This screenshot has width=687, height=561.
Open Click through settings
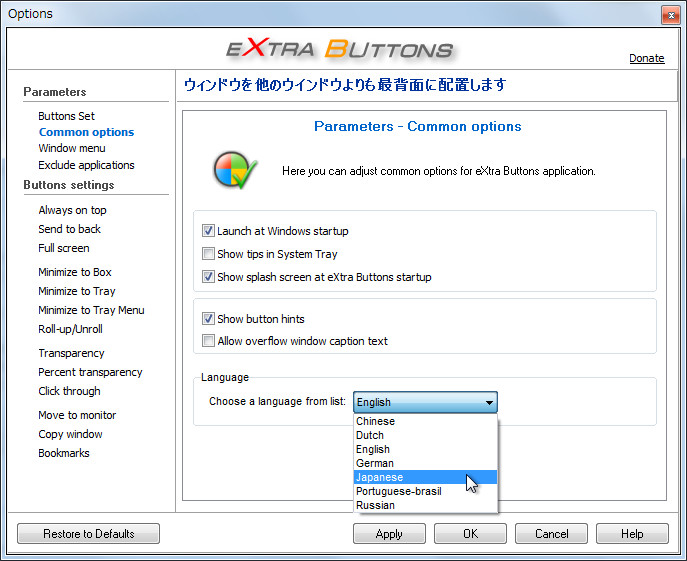pos(69,391)
